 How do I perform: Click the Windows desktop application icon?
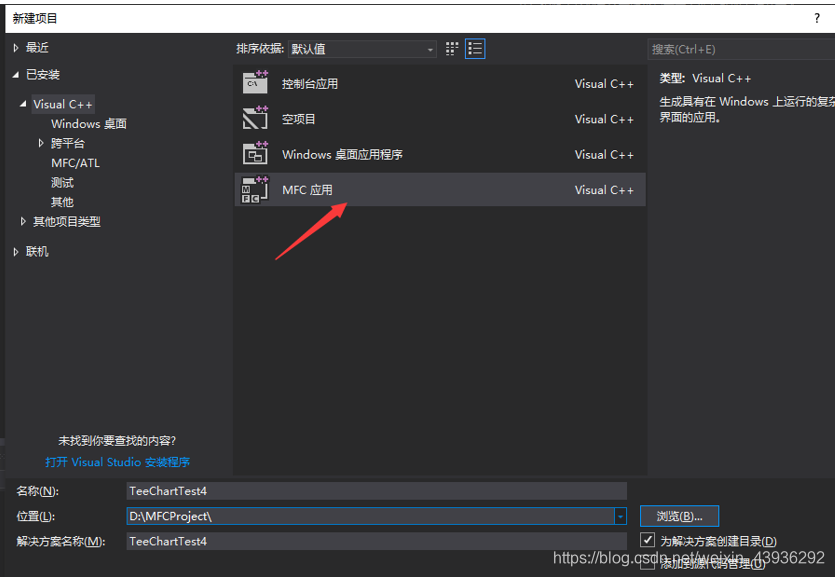(255, 153)
